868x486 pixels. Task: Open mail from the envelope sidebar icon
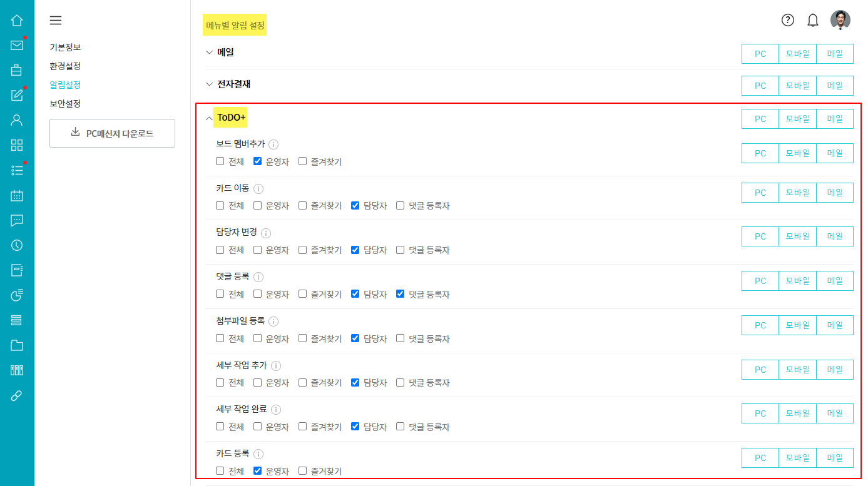[17, 45]
